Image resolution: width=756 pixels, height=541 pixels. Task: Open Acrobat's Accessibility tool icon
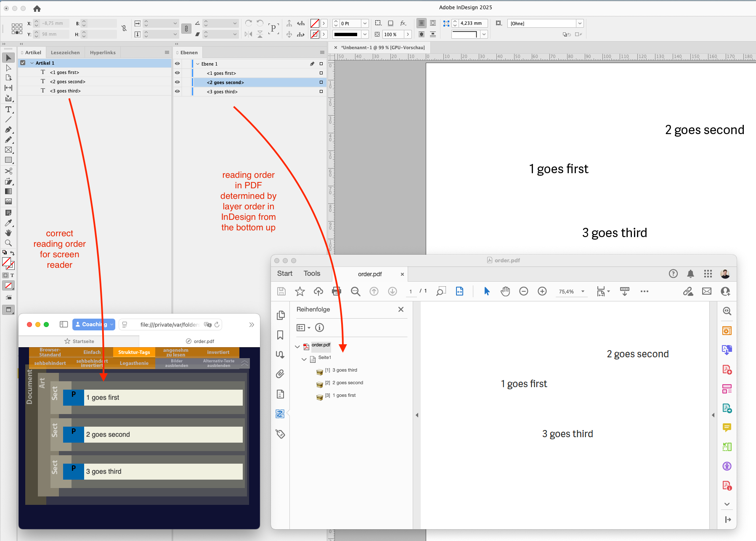(x=727, y=466)
